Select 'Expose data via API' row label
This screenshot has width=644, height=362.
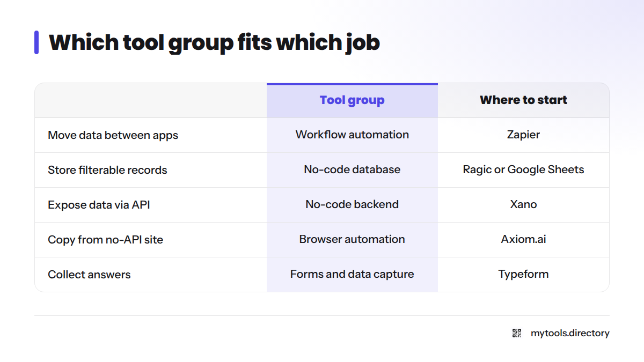(x=99, y=205)
